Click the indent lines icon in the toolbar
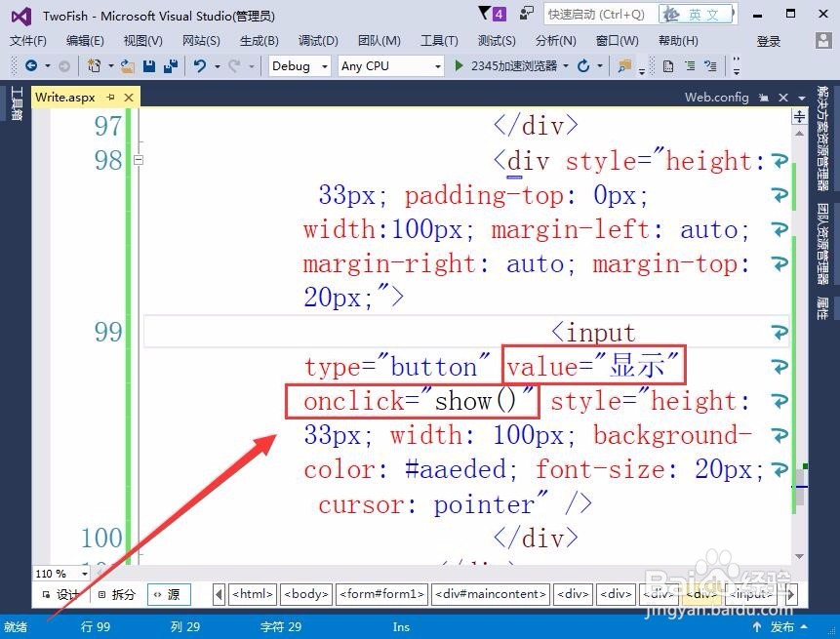This screenshot has height=639, width=840. (690, 66)
